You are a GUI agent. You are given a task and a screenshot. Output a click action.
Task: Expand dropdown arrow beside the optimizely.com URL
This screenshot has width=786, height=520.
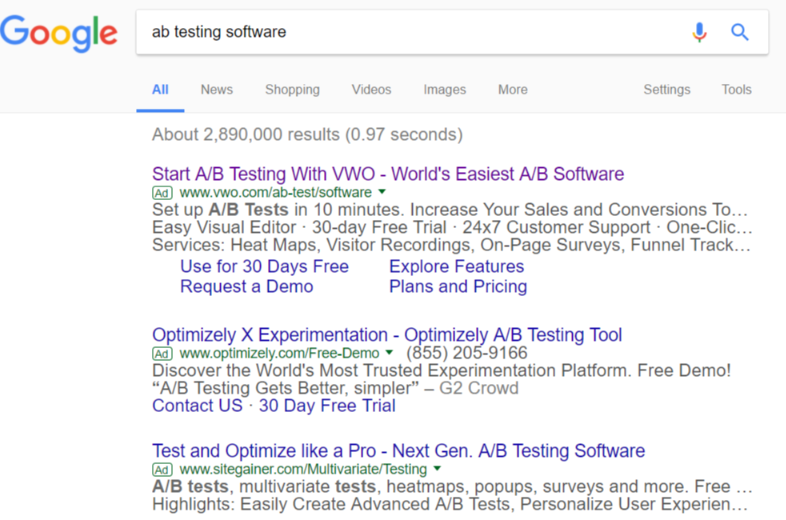click(389, 353)
